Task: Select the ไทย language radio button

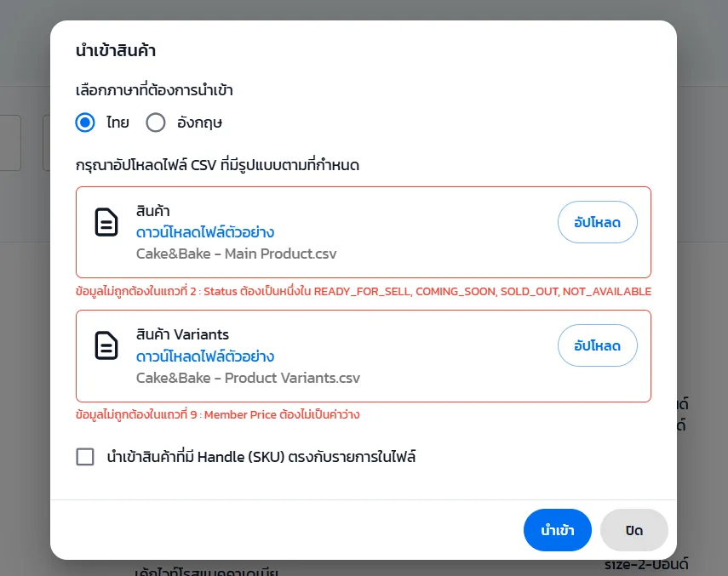Action: coord(85,123)
